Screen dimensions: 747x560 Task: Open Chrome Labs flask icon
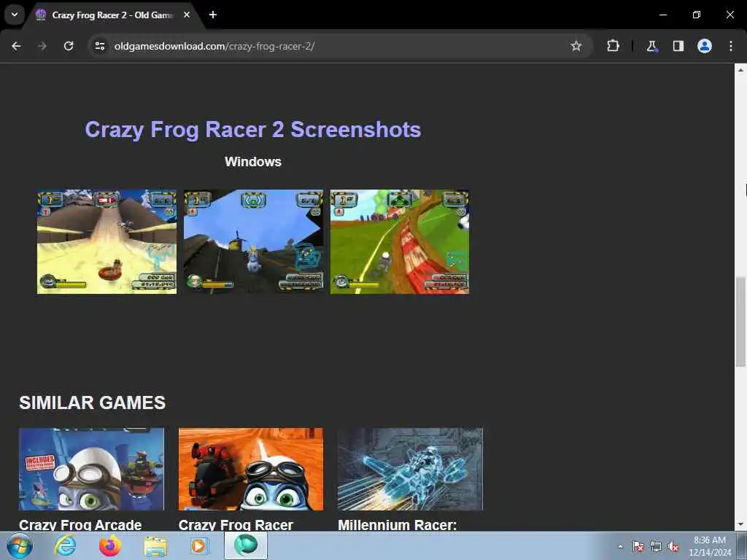(x=651, y=46)
